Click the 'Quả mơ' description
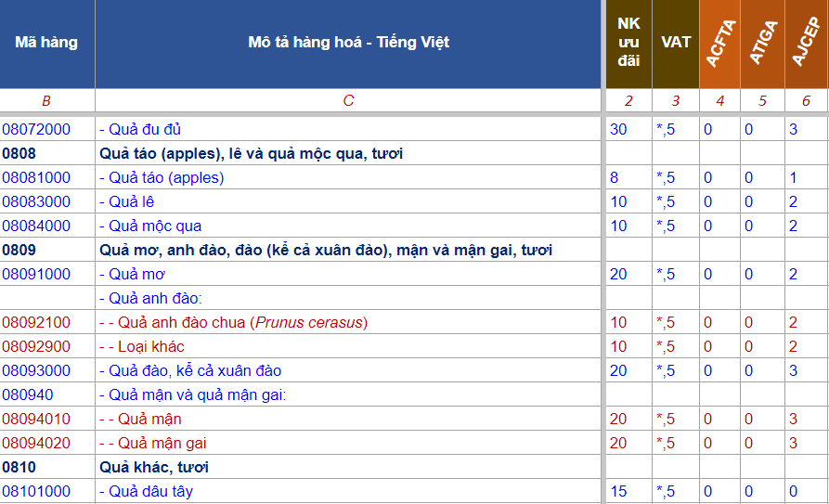The height and width of the screenshot is (504, 829). (133, 274)
